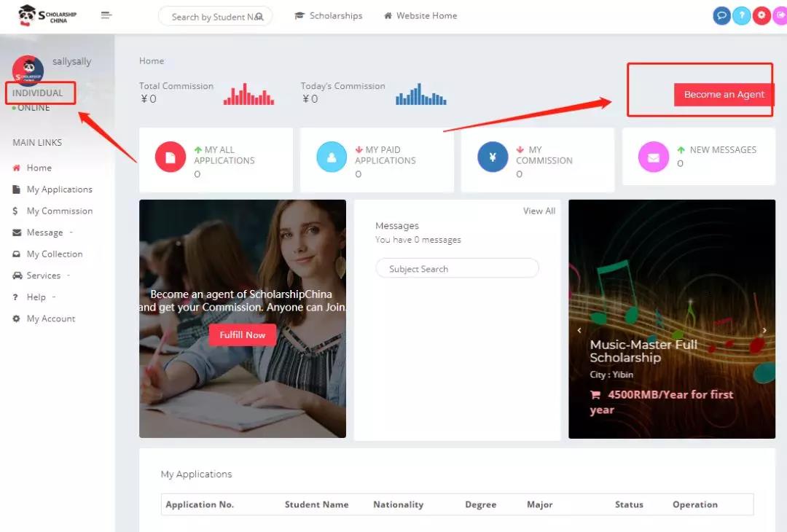Click the student studying banner image
The height and width of the screenshot is (532, 787).
tap(243, 318)
